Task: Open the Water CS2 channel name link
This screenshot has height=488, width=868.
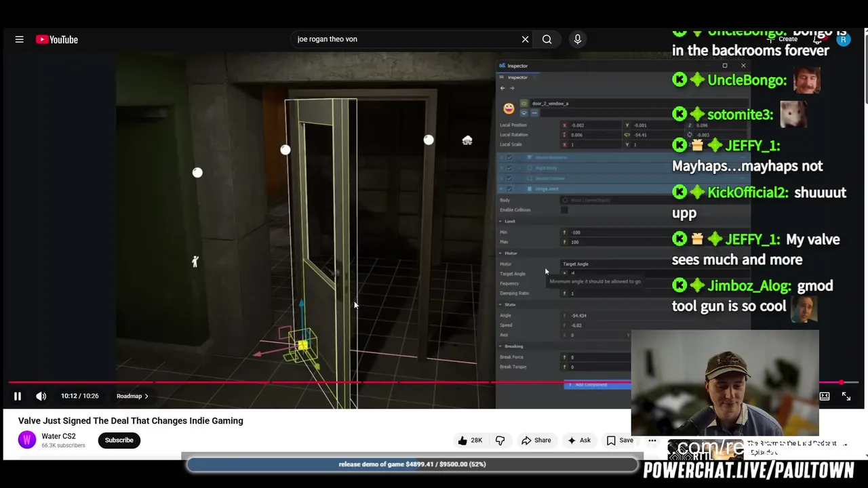Action: click(59, 436)
